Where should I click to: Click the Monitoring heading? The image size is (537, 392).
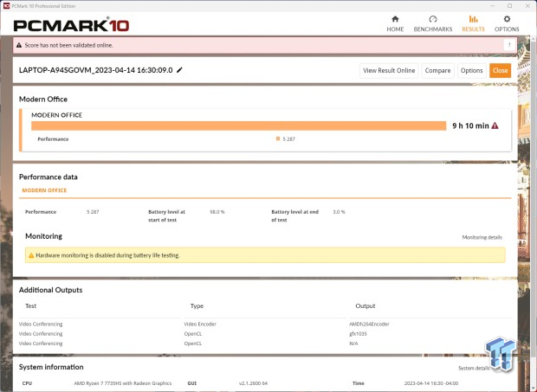(x=44, y=236)
